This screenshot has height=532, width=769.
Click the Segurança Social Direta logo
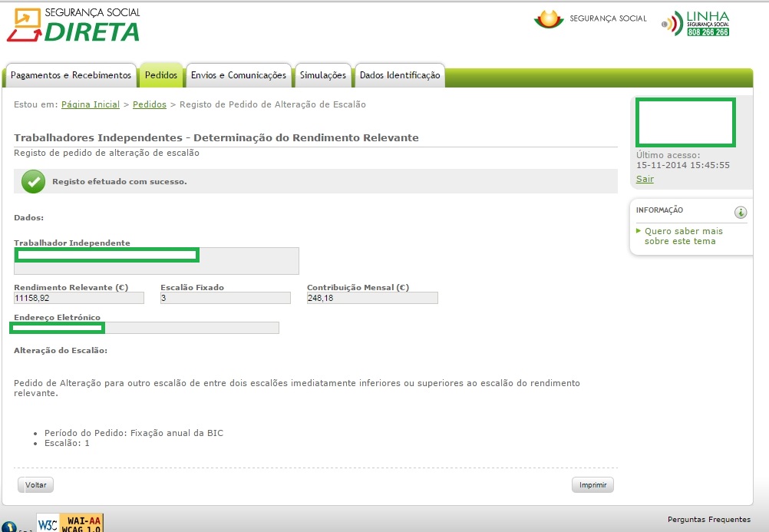(x=73, y=25)
